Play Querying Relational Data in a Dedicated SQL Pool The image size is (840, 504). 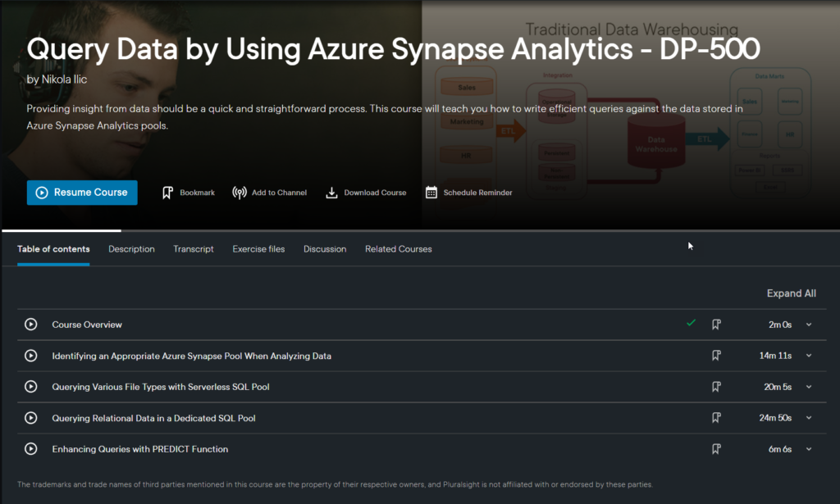coord(31,418)
